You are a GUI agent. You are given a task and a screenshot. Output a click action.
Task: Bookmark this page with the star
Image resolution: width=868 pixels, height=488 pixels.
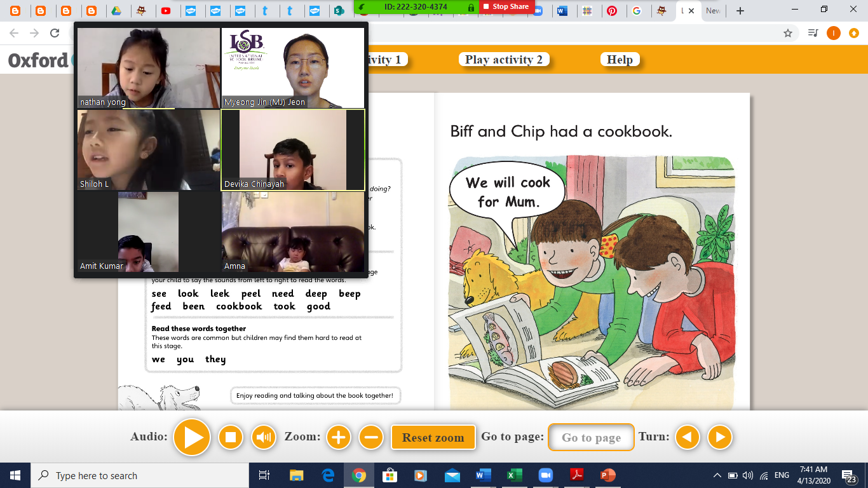tap(788, 33)
